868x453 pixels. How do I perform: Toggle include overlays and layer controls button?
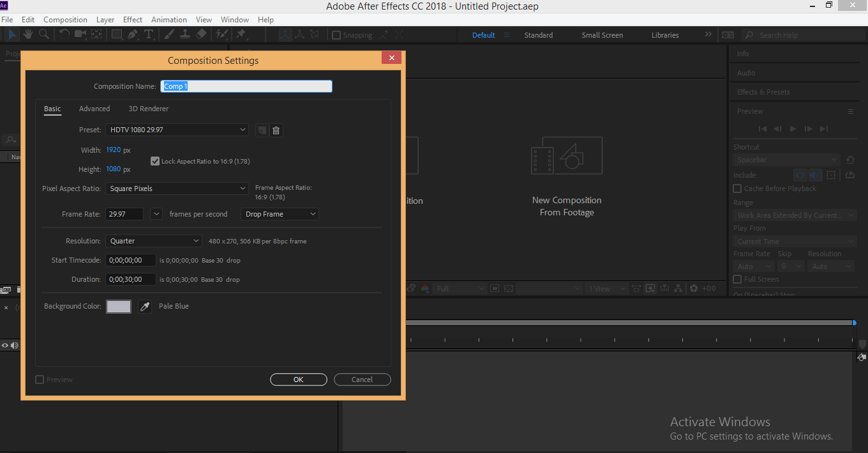pos(831,175)
